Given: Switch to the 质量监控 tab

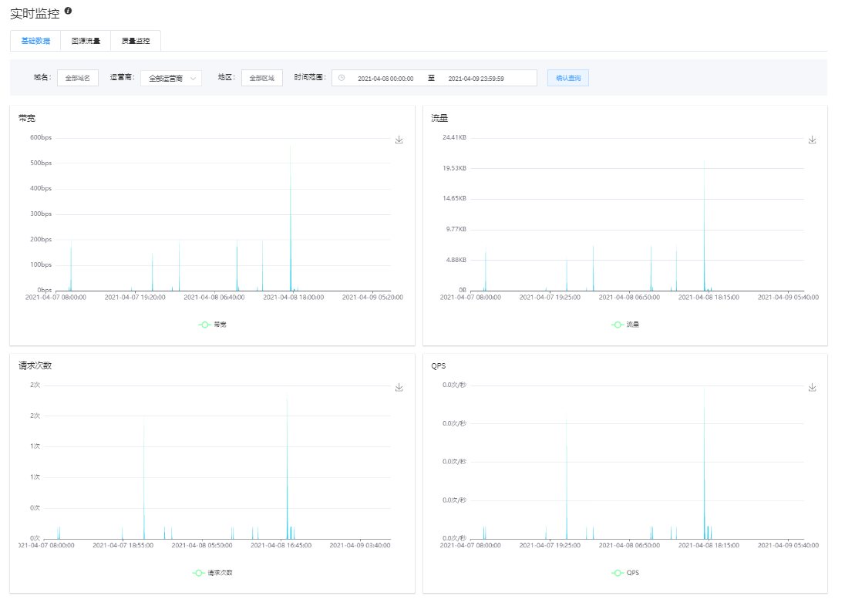Looking at the screenshot, I should (136, 41).
